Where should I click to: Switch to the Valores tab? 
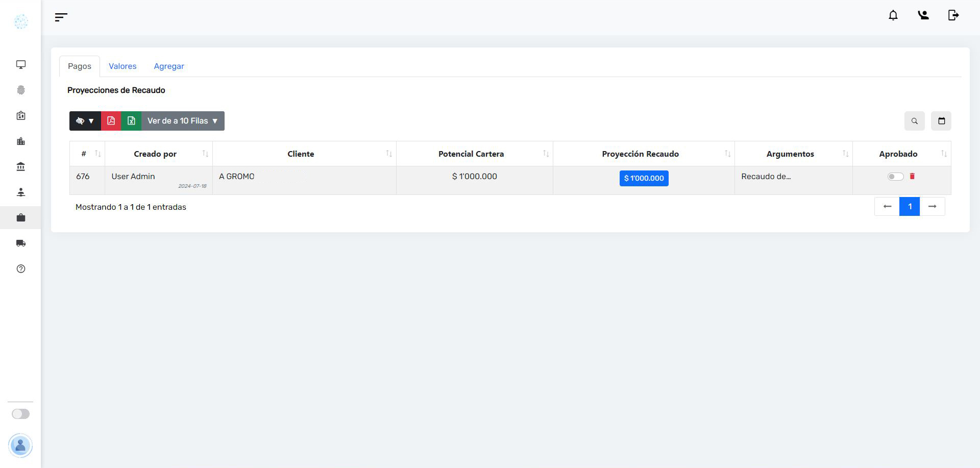tap(122, 66)
